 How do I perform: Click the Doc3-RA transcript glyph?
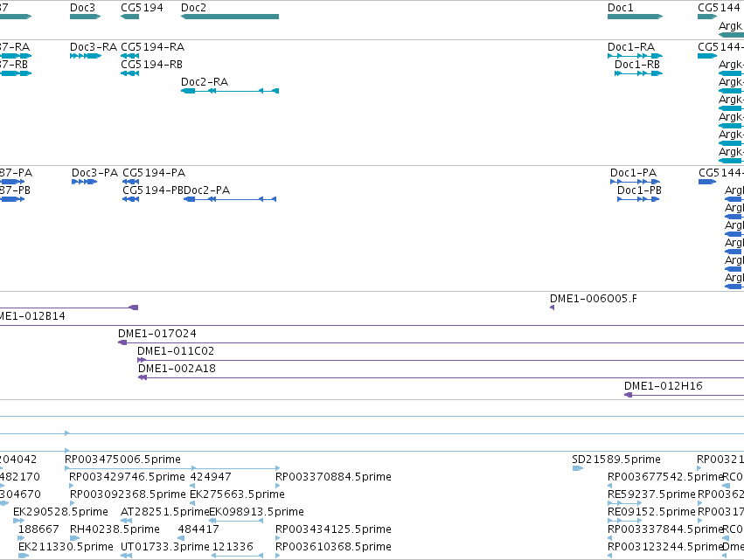pyautogui.click(x=86, y=56)
